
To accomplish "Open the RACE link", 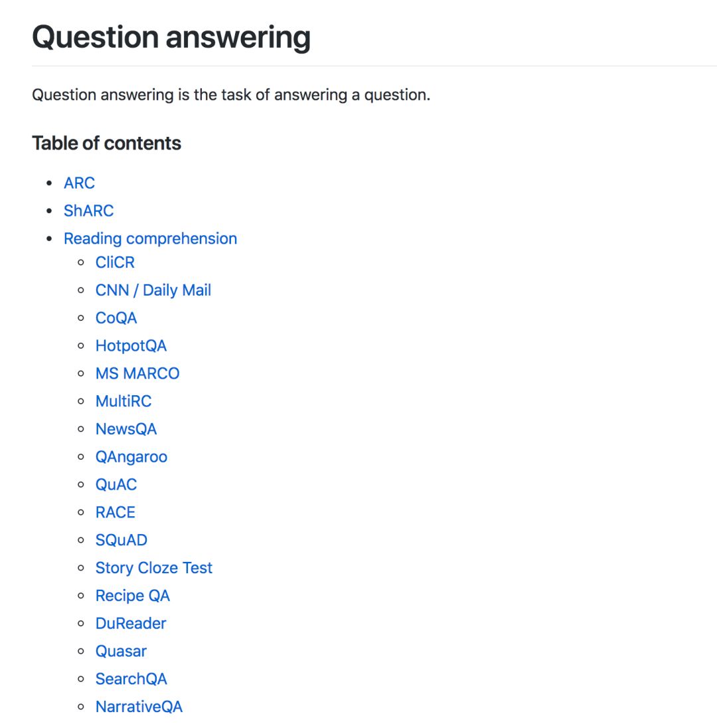I will click(115, 512).
